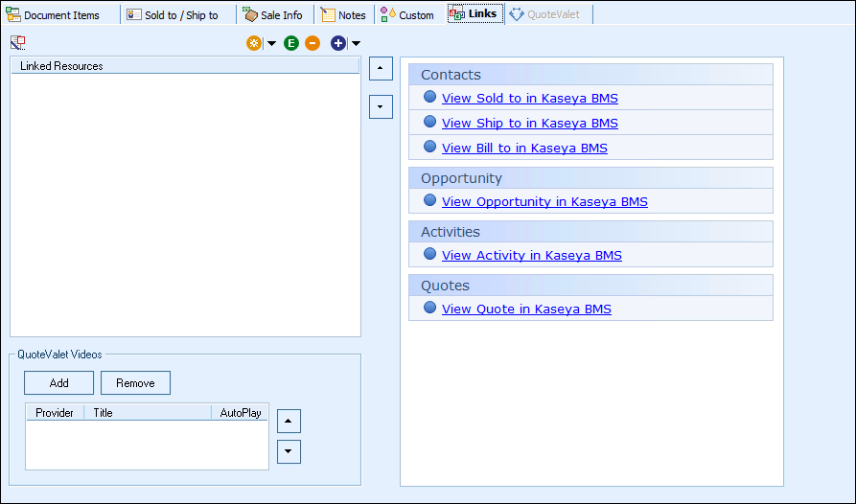The image size is (856, 504).
Task: Click the red layout icon above Linked Resources
Action: pos(17,42)
